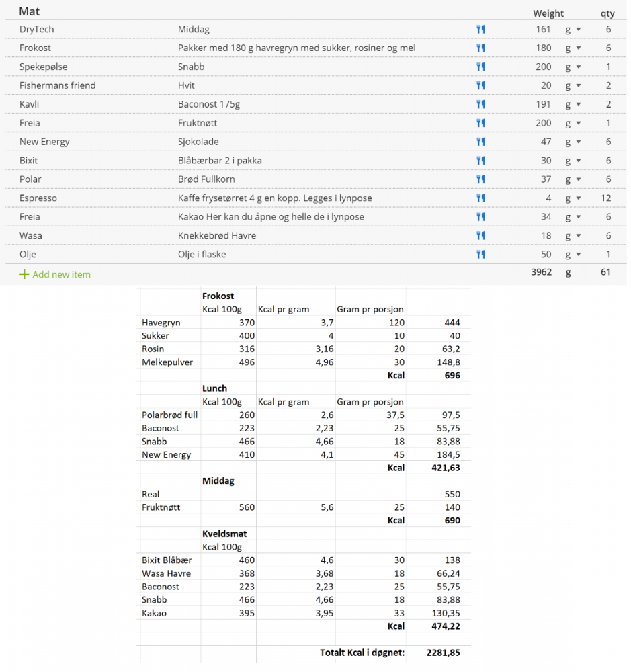The image size is (631, 672).
Task: Toggle the food icon for Spekepølse
Action: 480,67
